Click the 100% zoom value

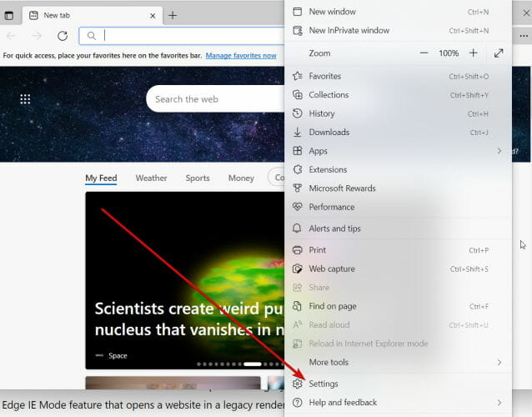pos(449,53)
